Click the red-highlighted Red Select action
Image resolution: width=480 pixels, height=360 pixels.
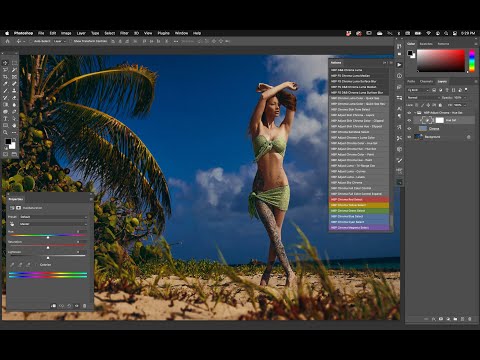click(359, 199)
